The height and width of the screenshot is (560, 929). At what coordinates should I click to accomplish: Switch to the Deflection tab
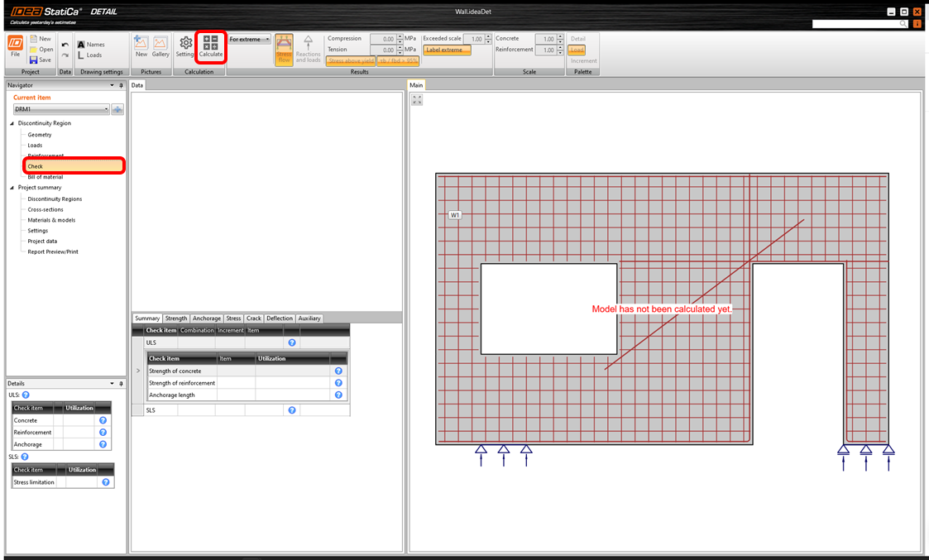coord(280,318)
